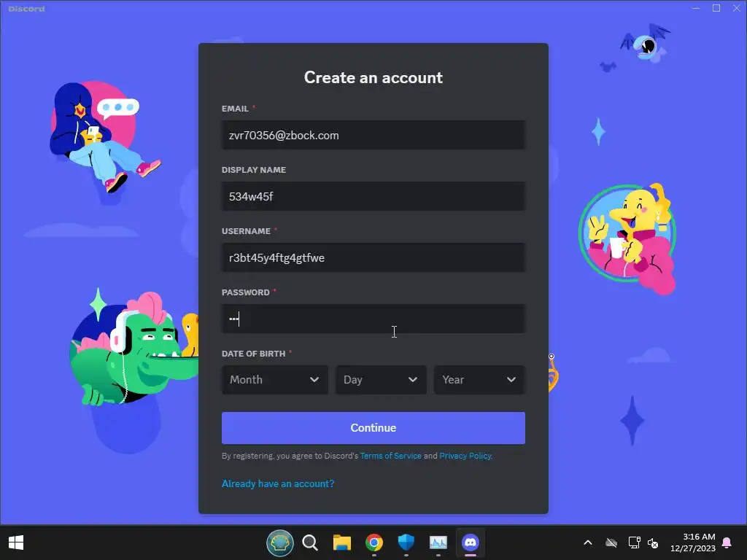Click the Username input field
This screenshot has width=747, height=560.
[373, 257]
